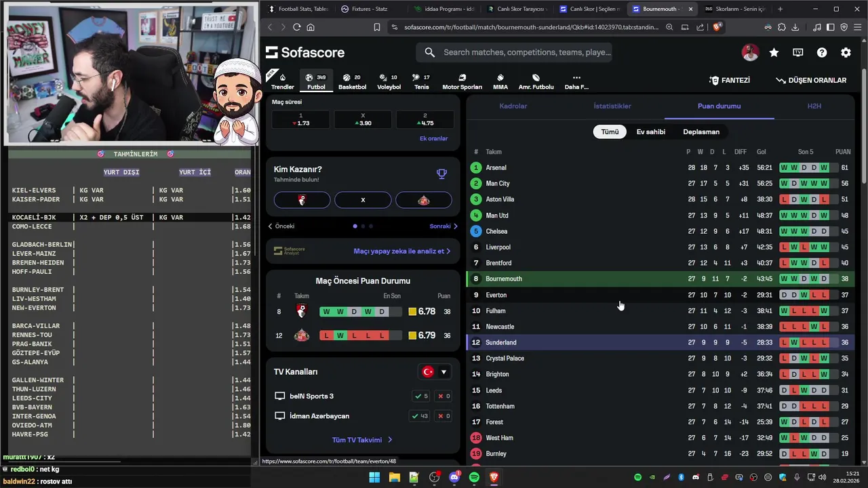This screenshot has height=488, width=868.
Task: Open the Ek oranlar link
Action: (434, 138)
